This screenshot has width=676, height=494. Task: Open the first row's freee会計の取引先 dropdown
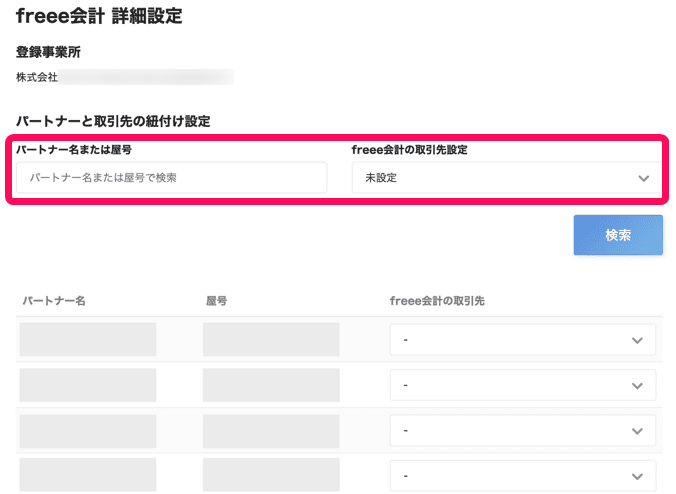tap(523, 340)
